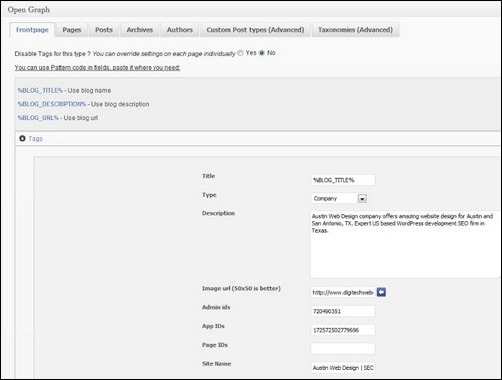This screenshot has width=502, height=380.
Task: Click the Tags section header link
Action: 35,139
